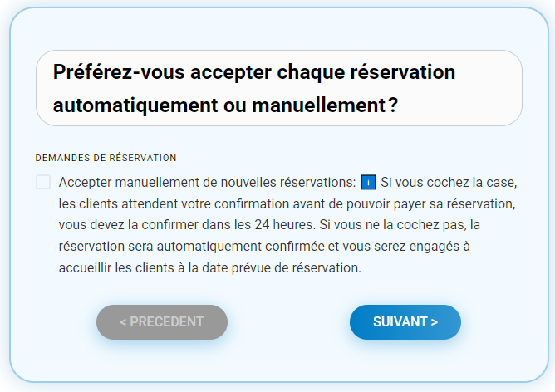
Task: Click the word 'automatiquement' in the heading
Action: [x=135, y=105]
